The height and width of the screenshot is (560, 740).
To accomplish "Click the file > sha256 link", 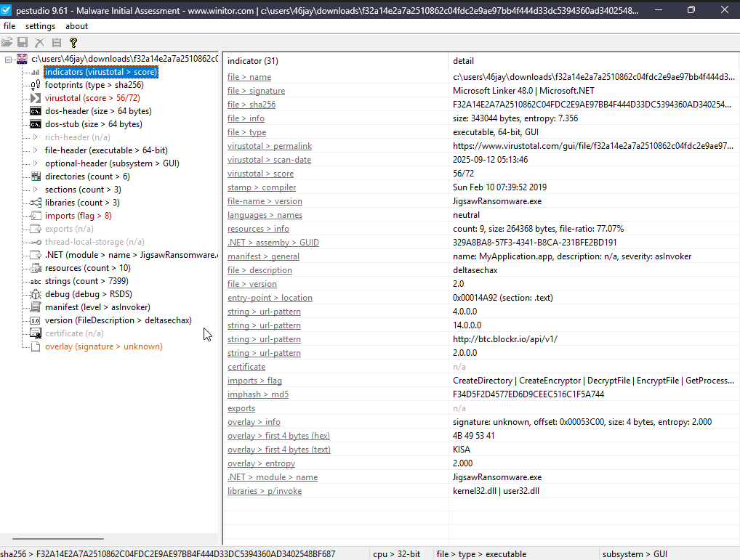I will click(252, 105).
